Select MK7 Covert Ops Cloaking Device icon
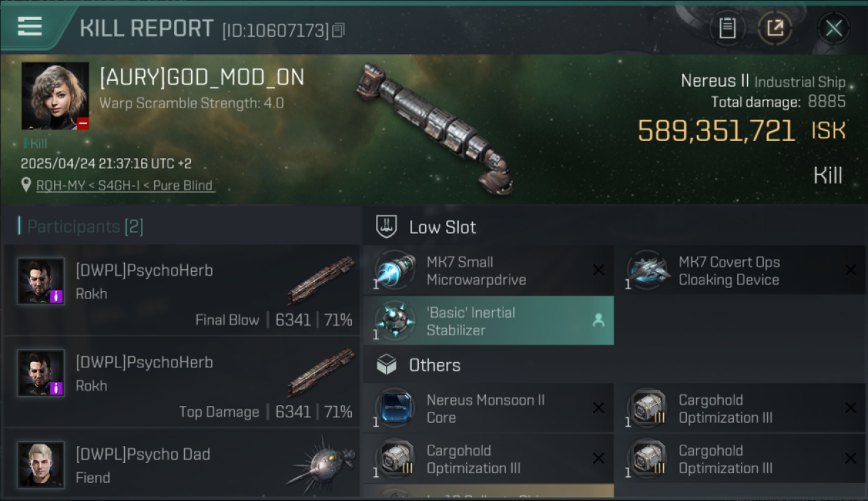The height and width of the screenshot is (501, 868). pos(647,271)
